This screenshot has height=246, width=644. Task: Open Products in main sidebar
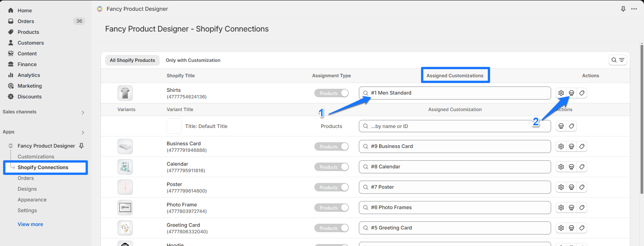coord(28,32)
